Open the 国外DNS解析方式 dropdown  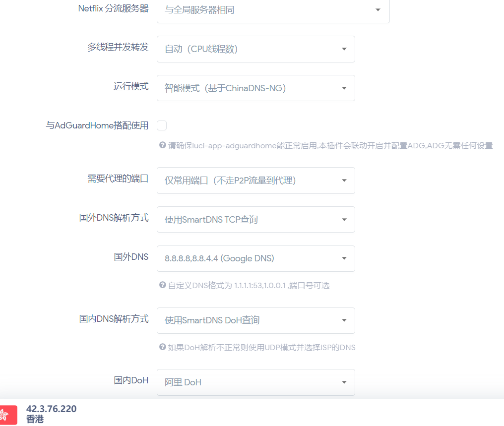(x=256, y=219)
